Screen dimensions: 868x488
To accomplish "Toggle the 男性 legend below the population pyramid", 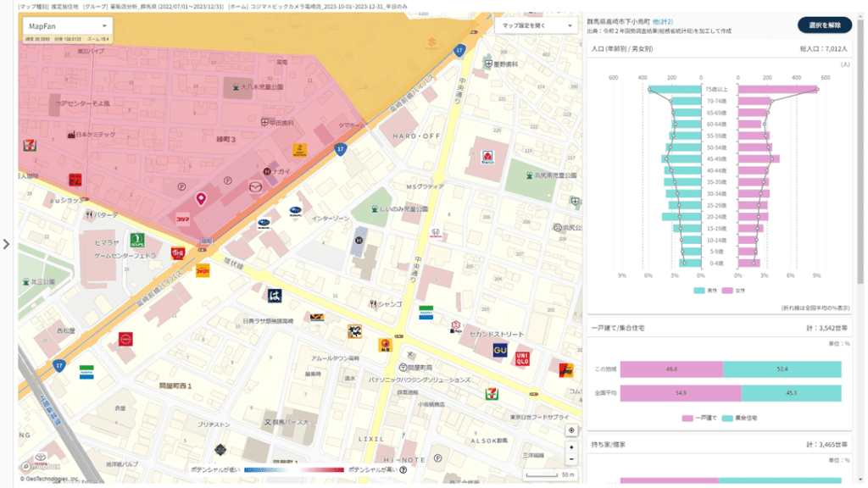I will tap(705, 291).
